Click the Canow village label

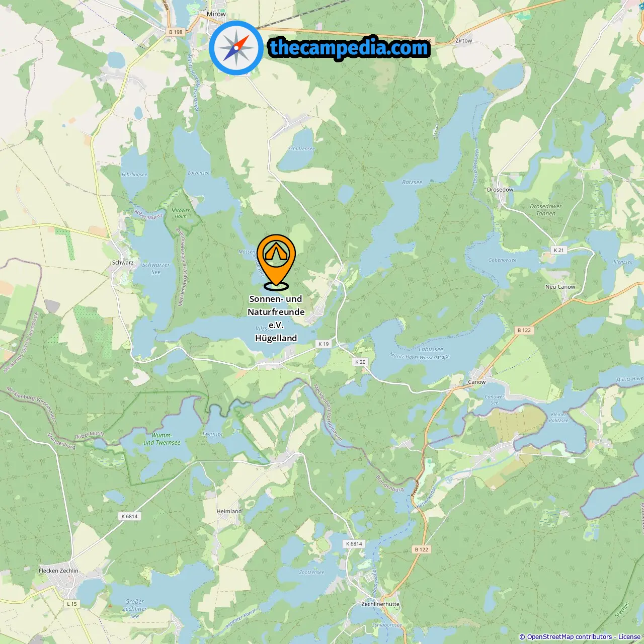pos(477,382)
